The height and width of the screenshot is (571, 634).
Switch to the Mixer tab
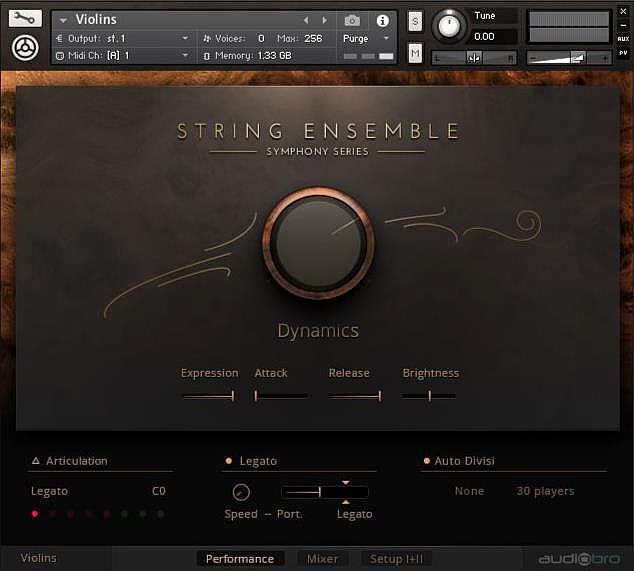tap(322, 559)
